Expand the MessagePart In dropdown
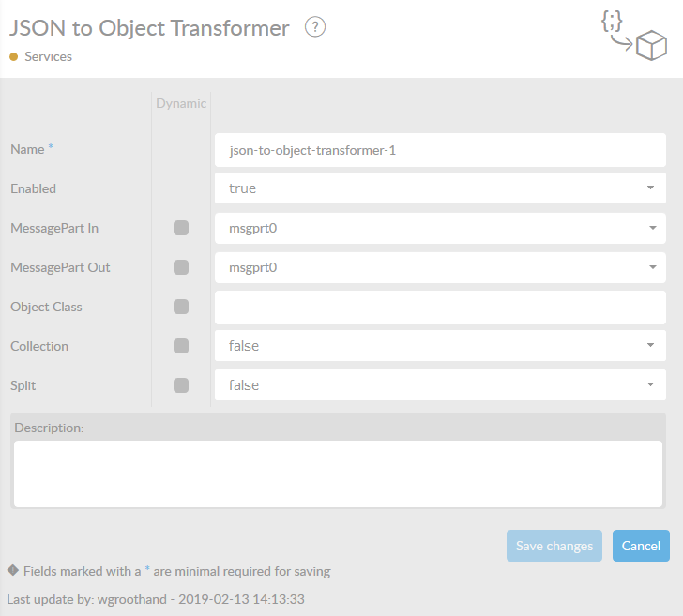This screenshot has width=683, height=616. click(x=440, y=228)
